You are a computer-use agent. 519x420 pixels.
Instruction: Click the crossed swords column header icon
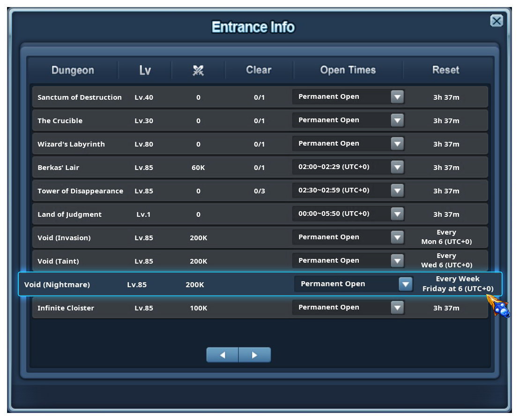[198, 70]
